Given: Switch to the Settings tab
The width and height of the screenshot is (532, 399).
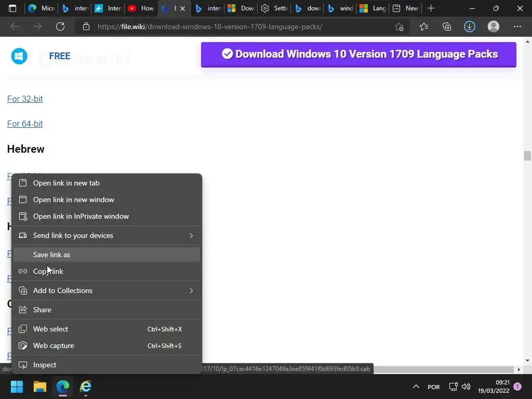Looking at the screenshot, I should pos(274,8).
